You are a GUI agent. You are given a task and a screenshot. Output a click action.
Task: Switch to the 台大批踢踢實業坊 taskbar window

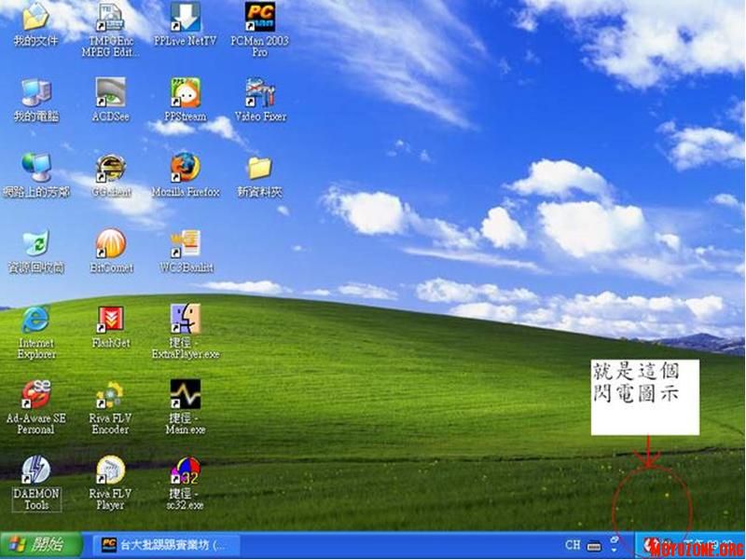164,545
